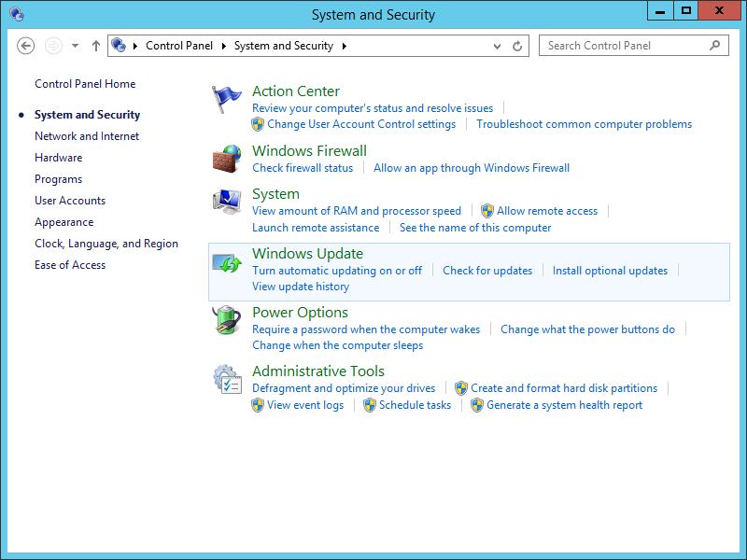Expand the address bar previous locations dropdown
This screenshot has width=747, height=560.
[497, 46]
